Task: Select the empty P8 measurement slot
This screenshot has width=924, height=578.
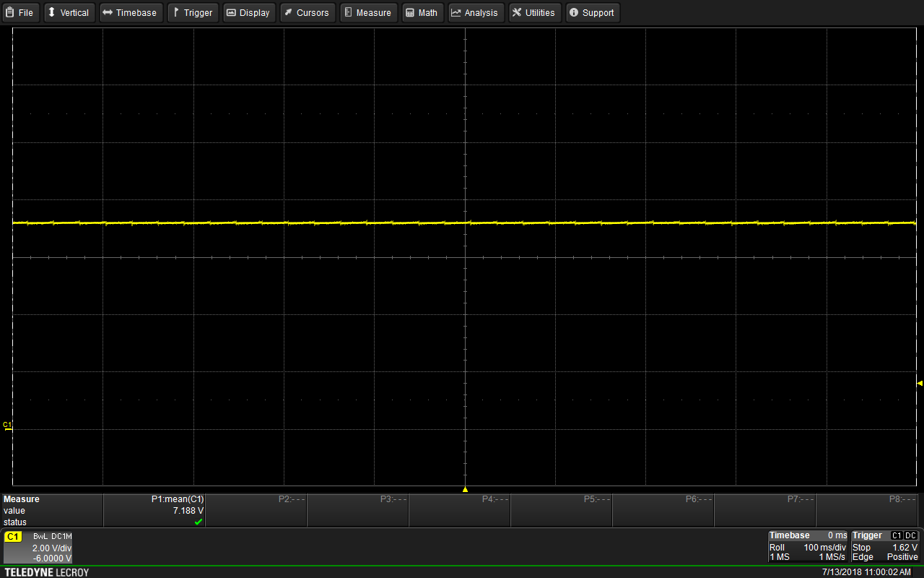Action: (868, 510)
